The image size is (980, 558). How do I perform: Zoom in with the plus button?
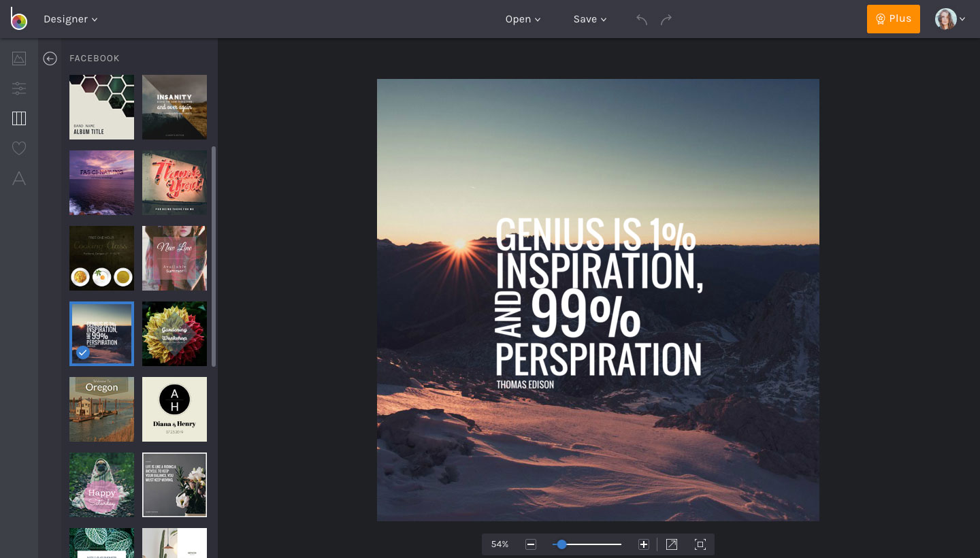point(644,544)
